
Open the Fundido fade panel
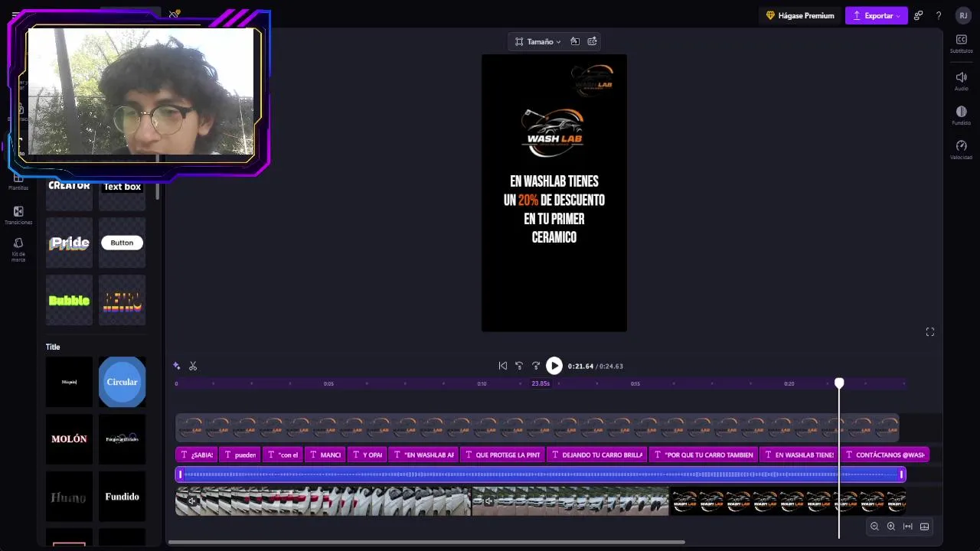(x=961, y=116)
